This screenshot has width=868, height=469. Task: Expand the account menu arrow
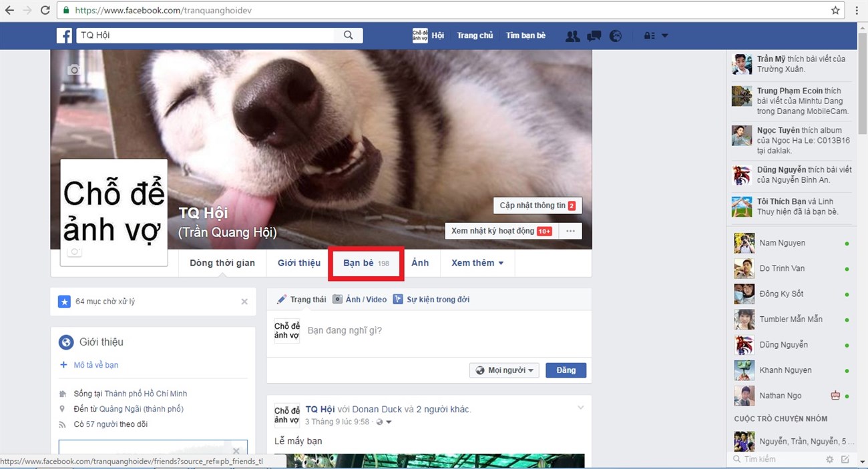click(664, 36)
